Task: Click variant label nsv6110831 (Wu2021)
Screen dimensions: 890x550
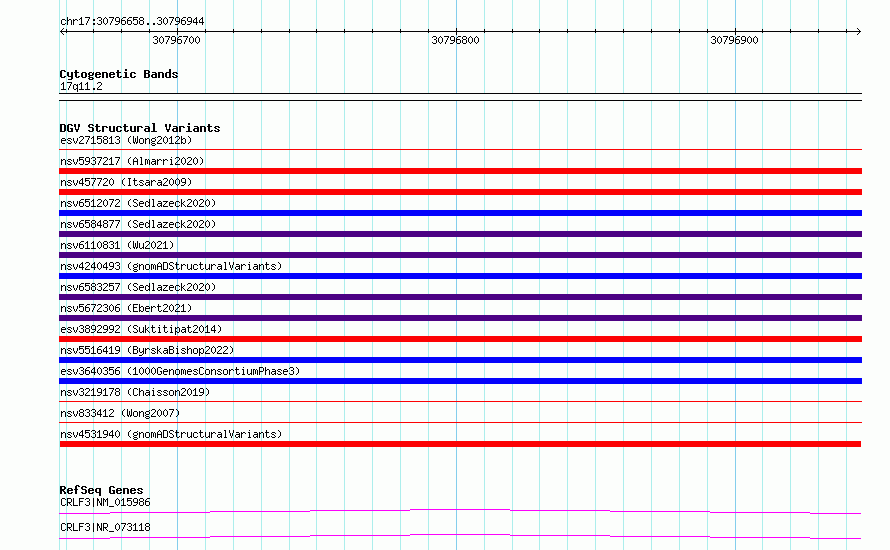Action: click(x=117, y=245)
